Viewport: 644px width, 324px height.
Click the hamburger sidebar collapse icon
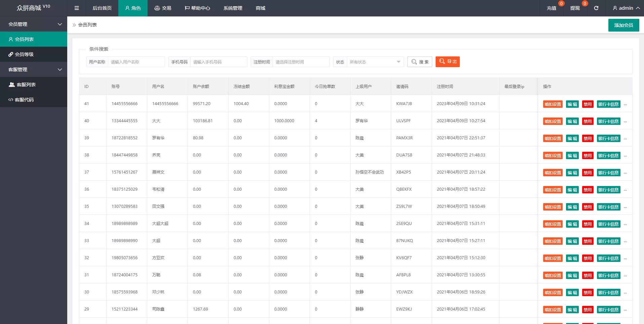(x=77, y=8)
